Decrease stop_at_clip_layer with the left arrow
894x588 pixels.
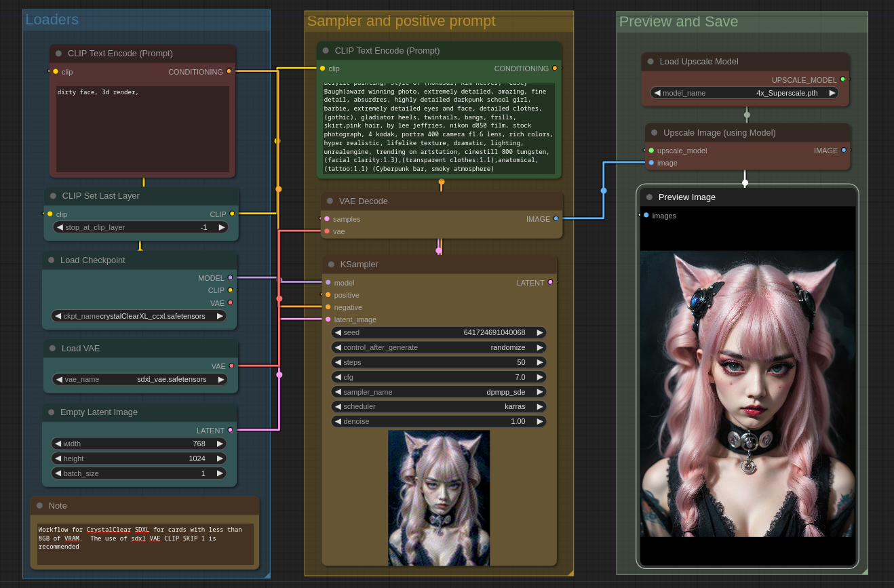(60, 227)
